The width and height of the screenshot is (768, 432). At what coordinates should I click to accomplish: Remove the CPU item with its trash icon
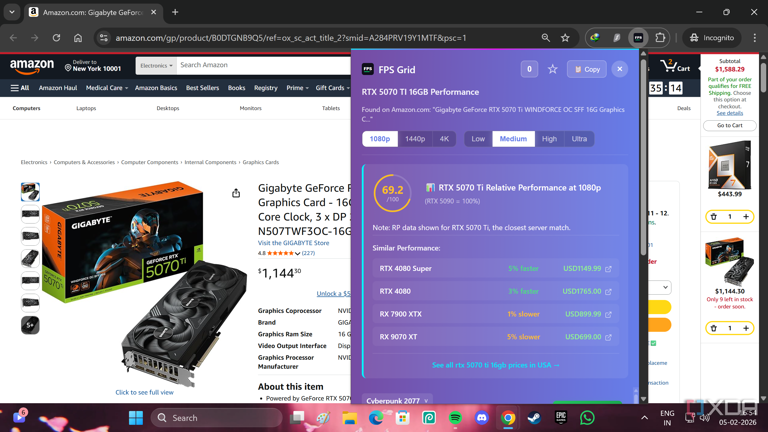714,216
